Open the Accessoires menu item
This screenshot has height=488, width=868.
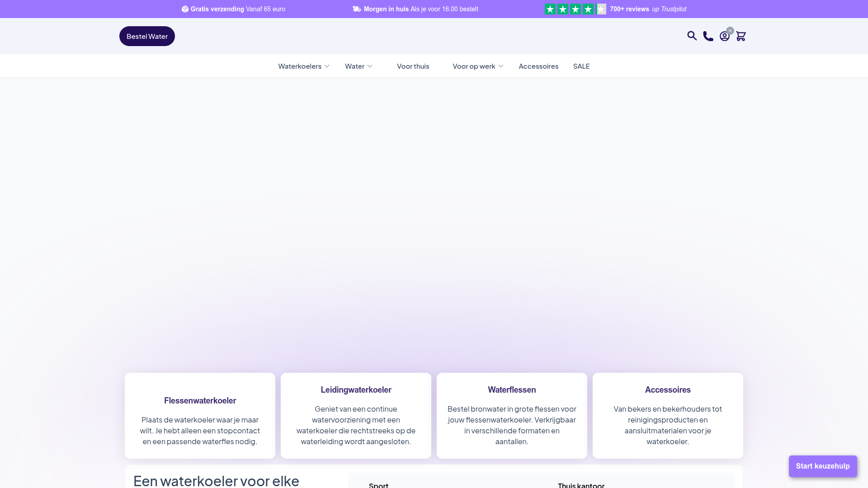point(538,66)
